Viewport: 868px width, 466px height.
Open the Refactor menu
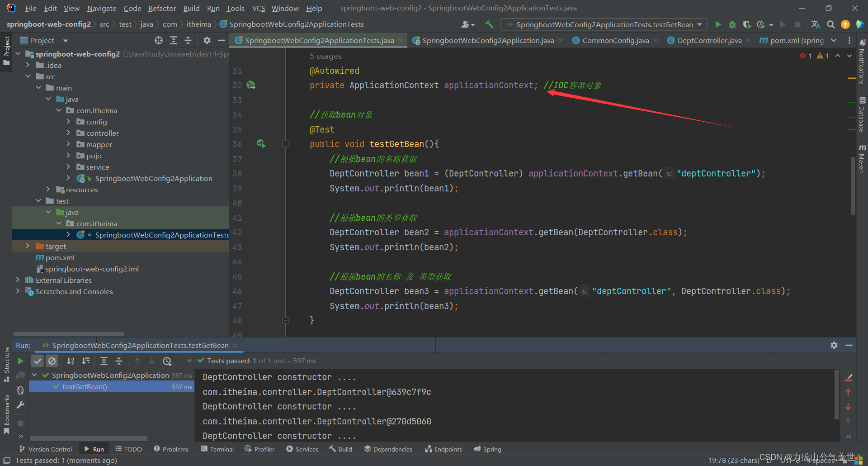point(161,8)
